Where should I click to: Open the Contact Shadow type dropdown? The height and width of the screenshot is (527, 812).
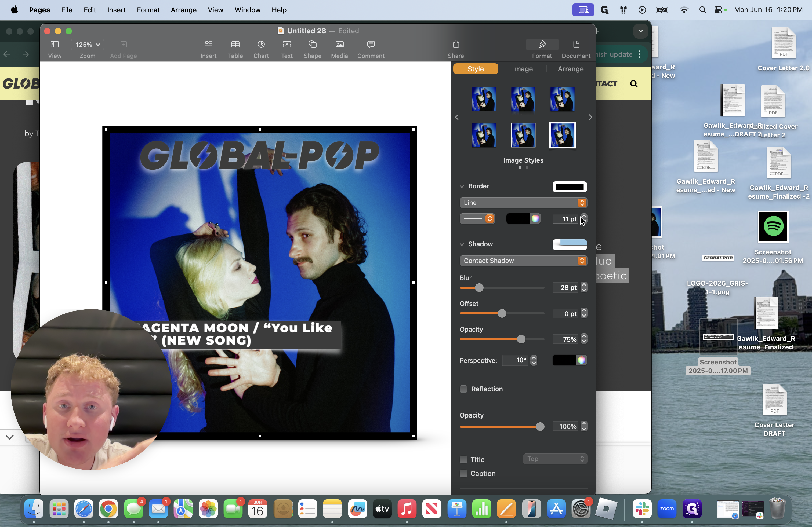(x=523, y=261)
